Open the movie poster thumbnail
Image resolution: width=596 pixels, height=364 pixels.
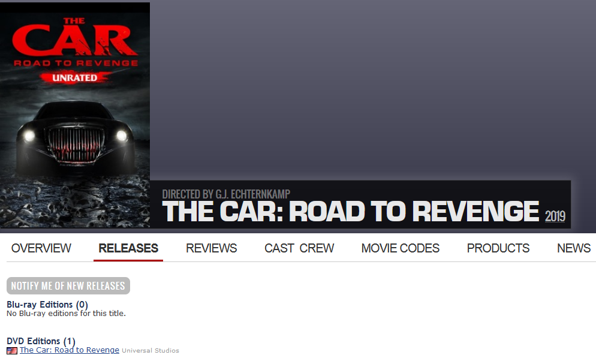(75, 115)
